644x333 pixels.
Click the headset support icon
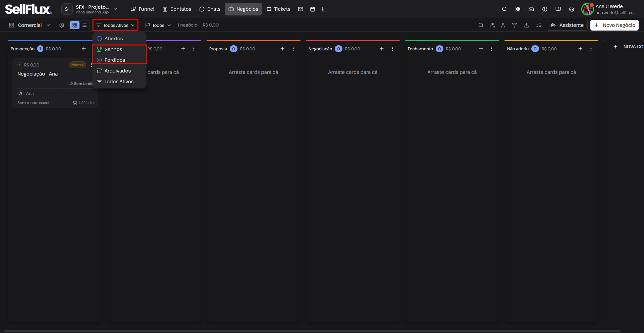572,9
